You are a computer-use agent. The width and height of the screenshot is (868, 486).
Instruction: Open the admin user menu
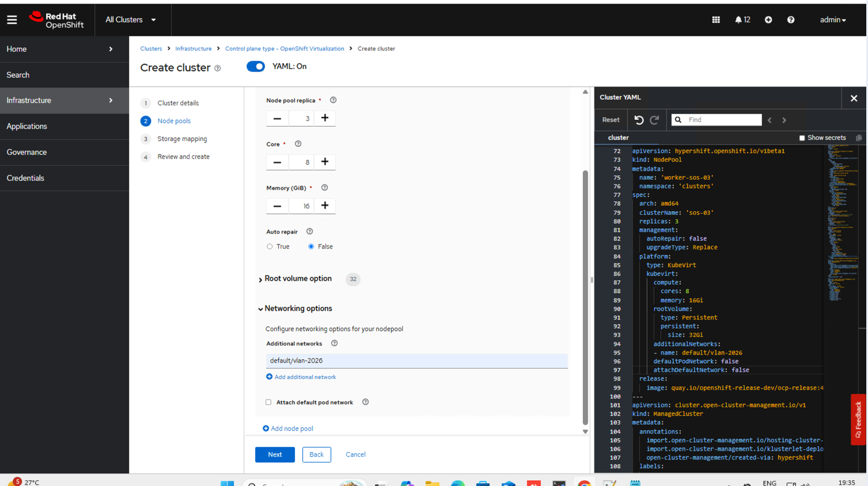coord(833,20)
